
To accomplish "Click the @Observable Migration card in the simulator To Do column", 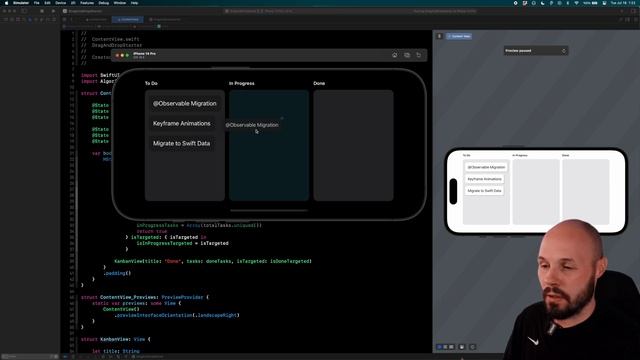I will coord(184,104).
